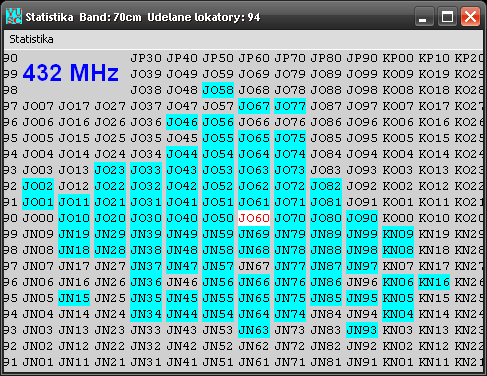
Task: Click the JO93 locator cell
Action: tap(362, 170)
